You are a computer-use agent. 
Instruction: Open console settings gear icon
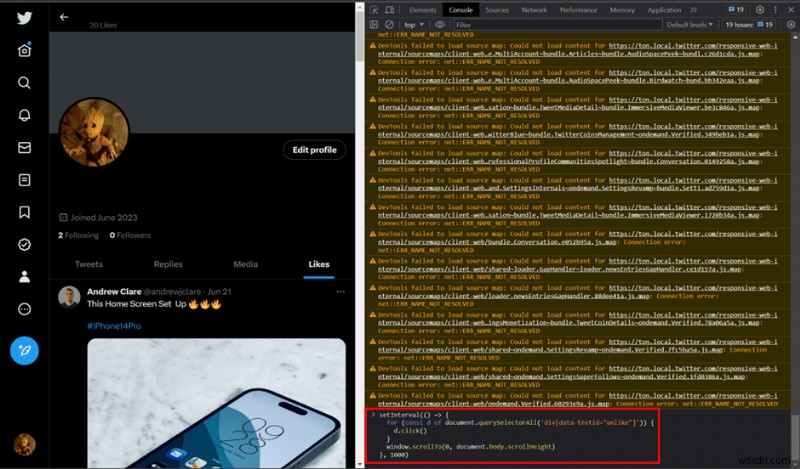tap(791, 24)
